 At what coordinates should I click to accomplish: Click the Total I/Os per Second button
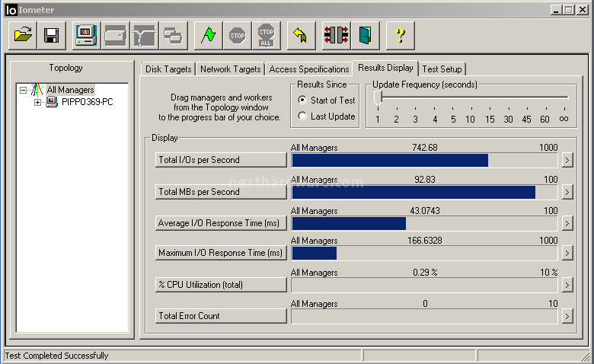point(221,160)
